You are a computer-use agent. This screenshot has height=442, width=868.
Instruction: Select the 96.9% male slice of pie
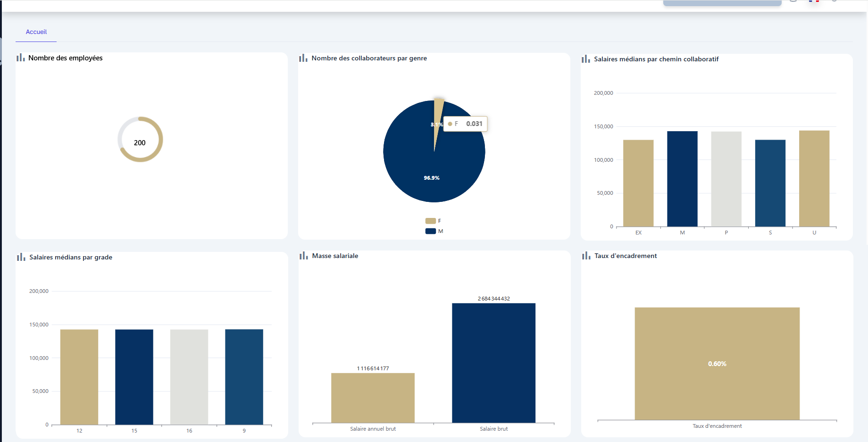[x=432, y=170]
